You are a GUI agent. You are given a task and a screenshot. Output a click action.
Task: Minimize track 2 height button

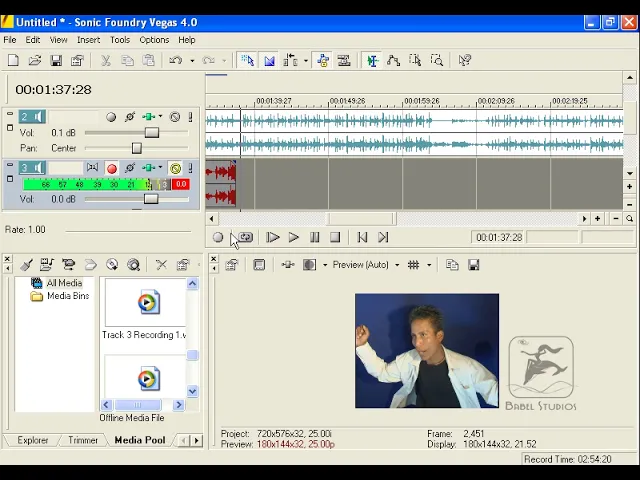click(x=10, y=114)
